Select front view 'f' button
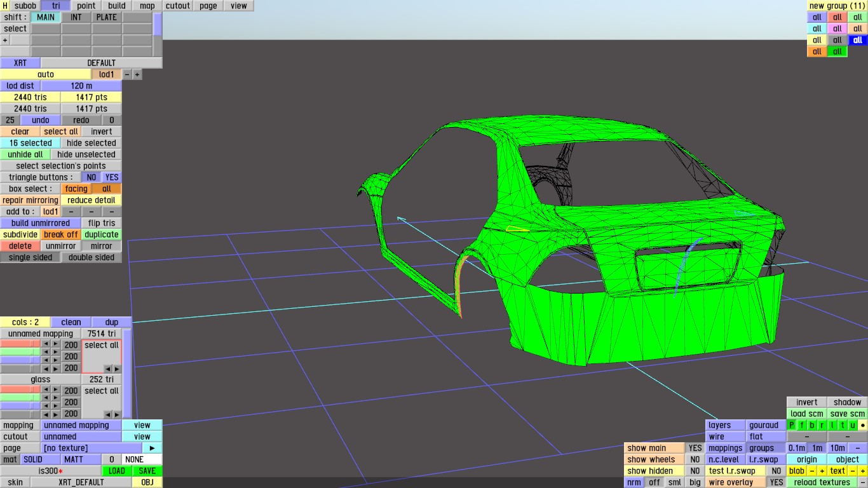 [802, 425]
